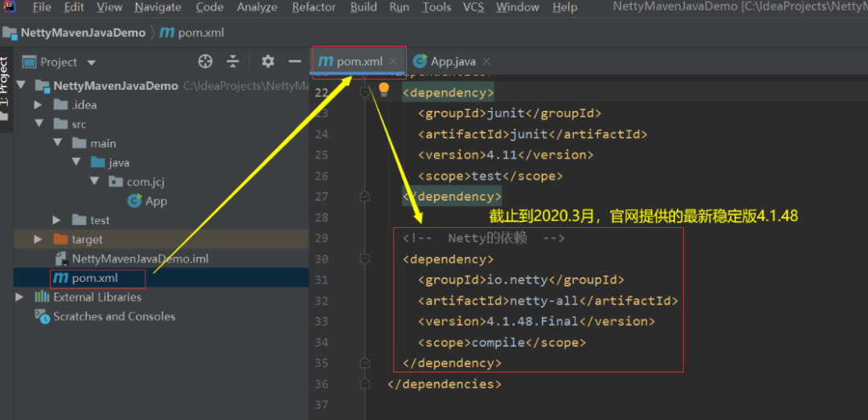
Task: Select NettyMavenJavaDemo.iml file icon
Action: pyautogui.click(x=61, y=259)
